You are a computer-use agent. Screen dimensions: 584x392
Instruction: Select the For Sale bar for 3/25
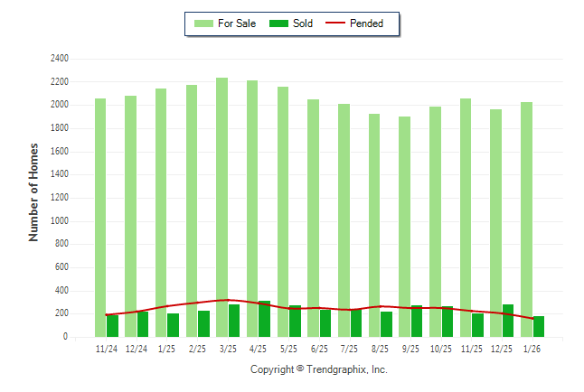221,199
